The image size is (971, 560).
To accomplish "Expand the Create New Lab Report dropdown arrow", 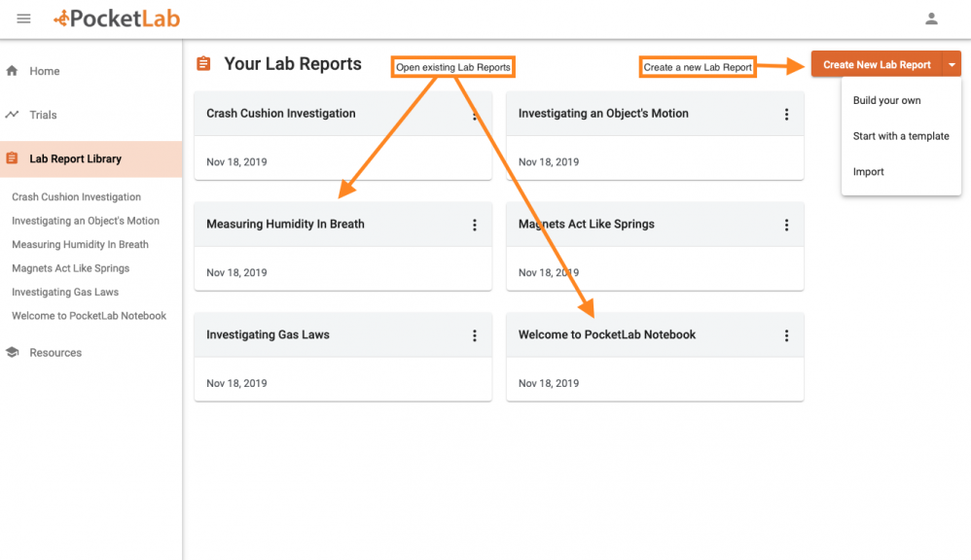I will [952, 65].
